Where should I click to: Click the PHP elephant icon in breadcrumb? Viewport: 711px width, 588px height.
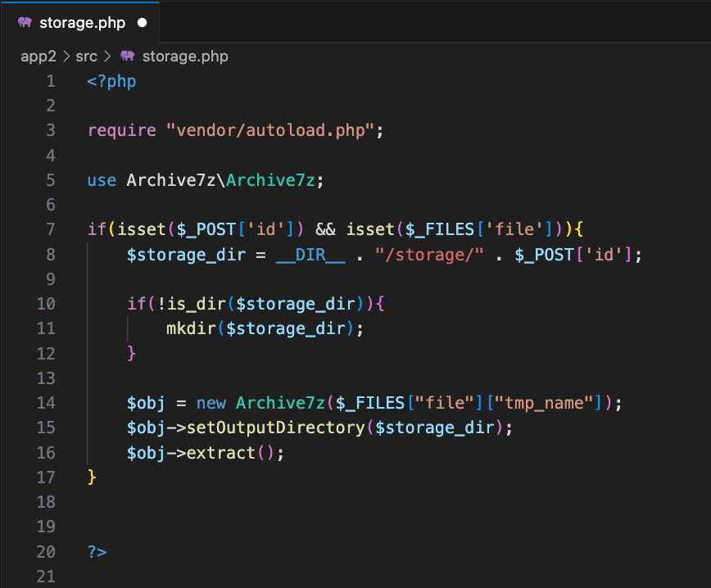(x=127, y=57)
